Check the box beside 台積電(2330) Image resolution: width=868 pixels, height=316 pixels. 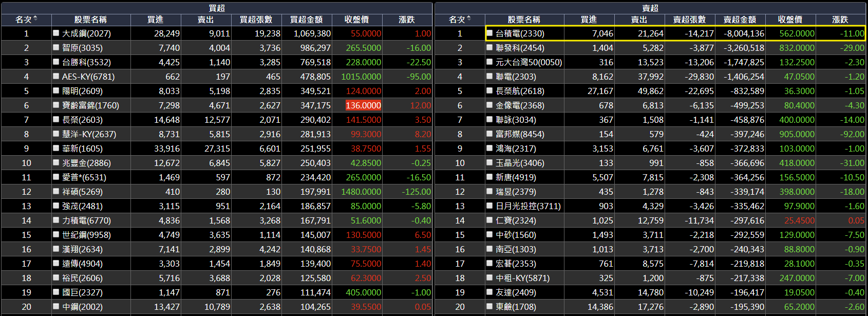point(489,33)
